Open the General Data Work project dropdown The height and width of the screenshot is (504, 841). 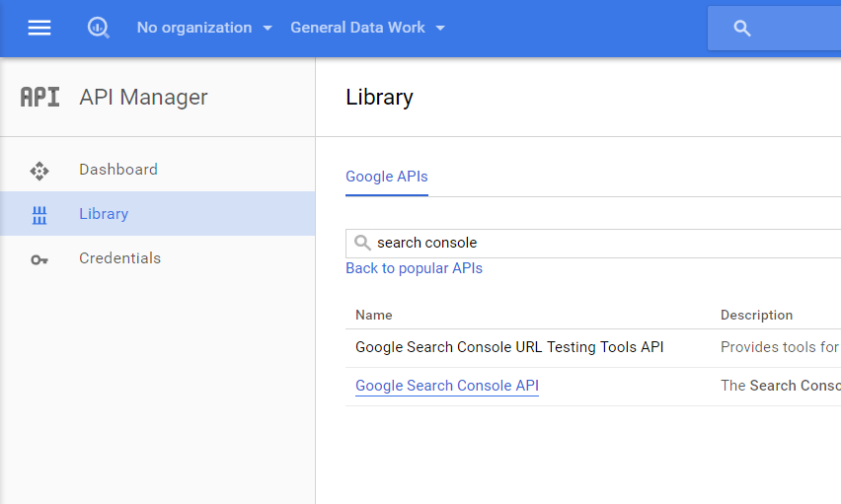point(367,28)
